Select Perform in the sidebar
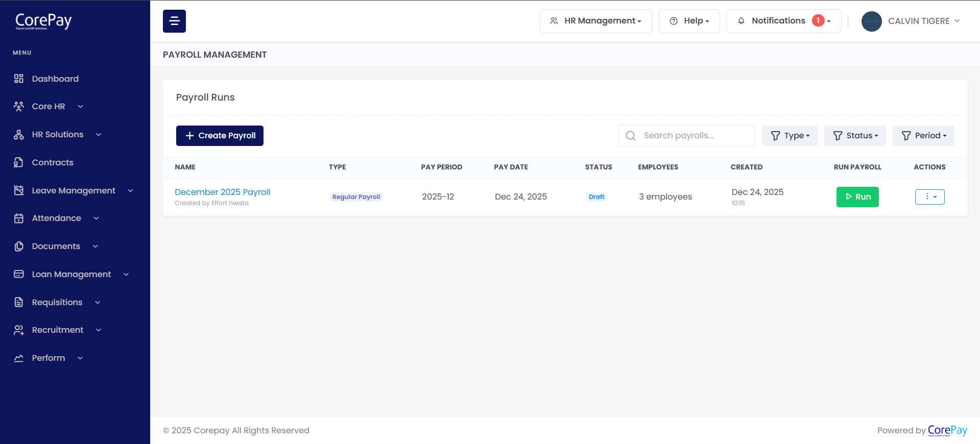The image size is (980, 444). tap(49, 358)
